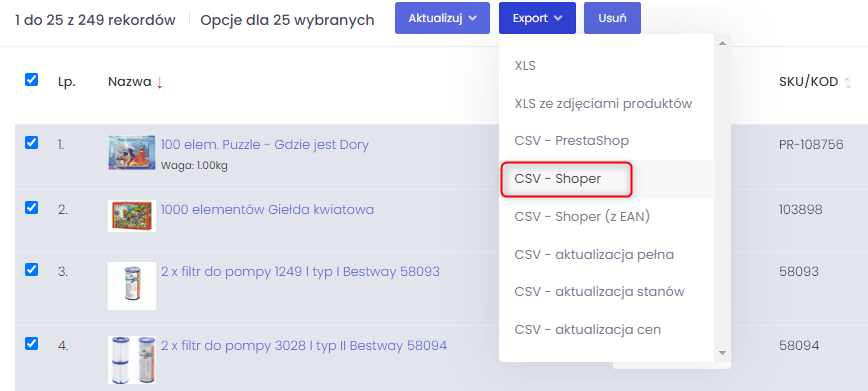
Task: Sort by the Nazwa column arrow
Action: coord(159,83)
